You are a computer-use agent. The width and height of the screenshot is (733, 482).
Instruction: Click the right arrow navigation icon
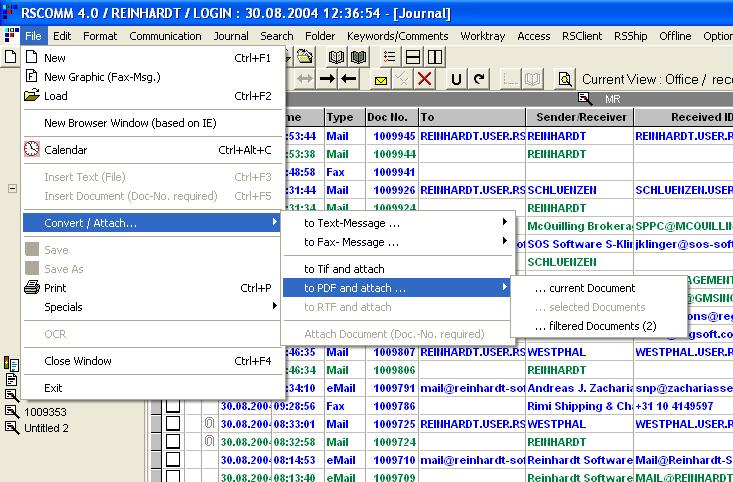pyautogui.click(x=326, y=79)
